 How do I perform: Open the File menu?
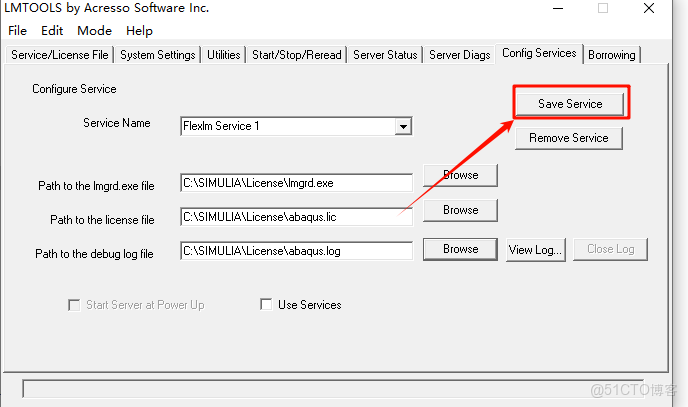(18, 31)
